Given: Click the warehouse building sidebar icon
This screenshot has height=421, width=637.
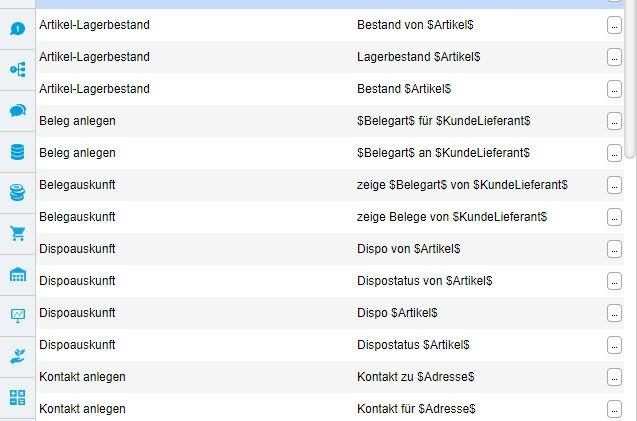Looking at the screenshot, I should [17, 275].
